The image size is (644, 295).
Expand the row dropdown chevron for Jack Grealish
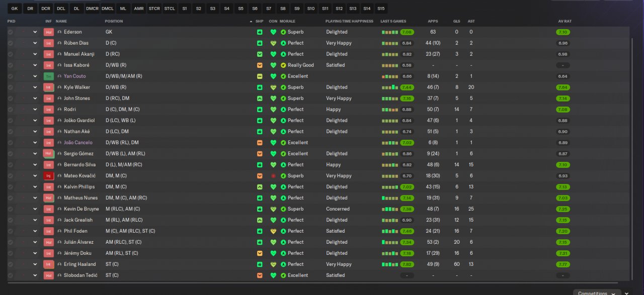[x=35, y=220]
